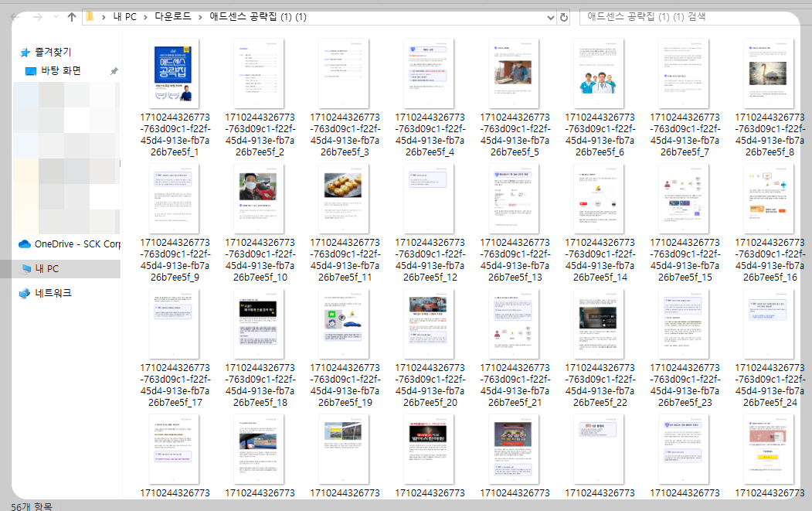This screenshot has height=511, width=812.
Task: Select file thumbnail ending _11 with food photo
Action: [x=343, y=199]
